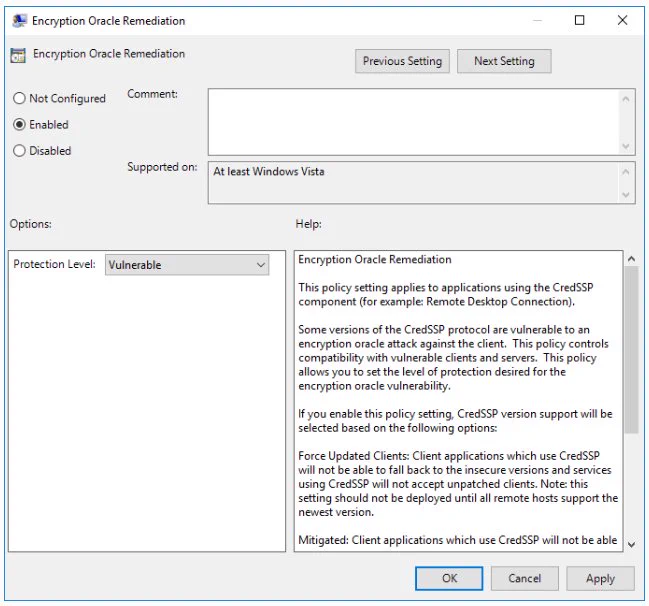Click 'Encryption Oracle Remediation' heading in Help pane
Viewport: 649px width, 606px height.
click(375, 259)
